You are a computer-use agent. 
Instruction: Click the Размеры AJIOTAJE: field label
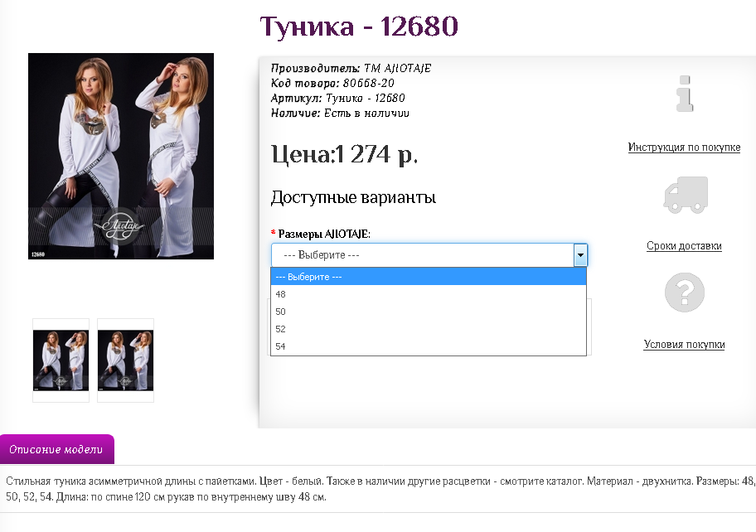tap(324, 235)
